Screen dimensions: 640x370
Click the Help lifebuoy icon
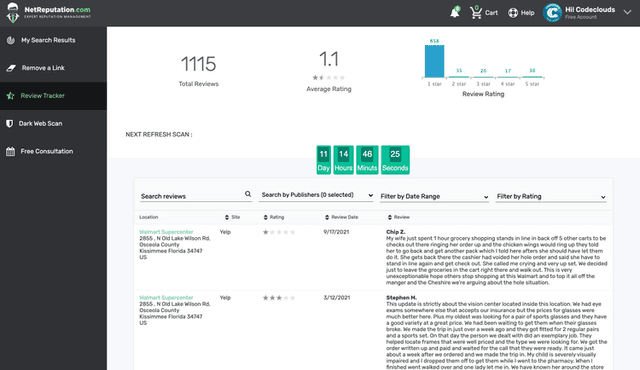[513, 13]
